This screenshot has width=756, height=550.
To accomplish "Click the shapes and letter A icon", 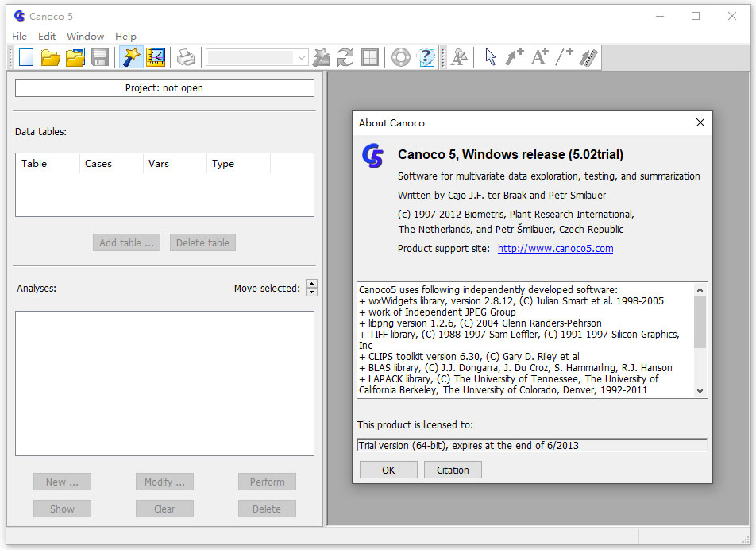I will coord(459,57).
